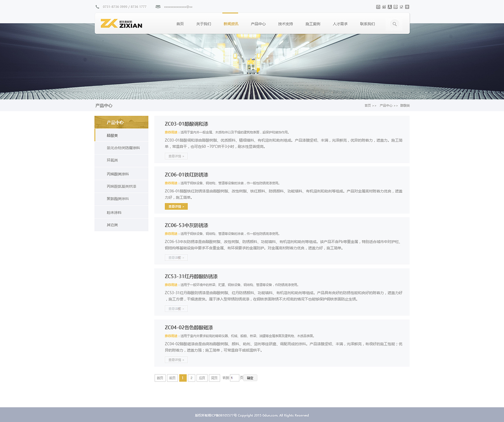Open 人才需求 navigation item
The width and height of the screenshot is (504, 422).
pyautogui.click(x=340, y=24)
